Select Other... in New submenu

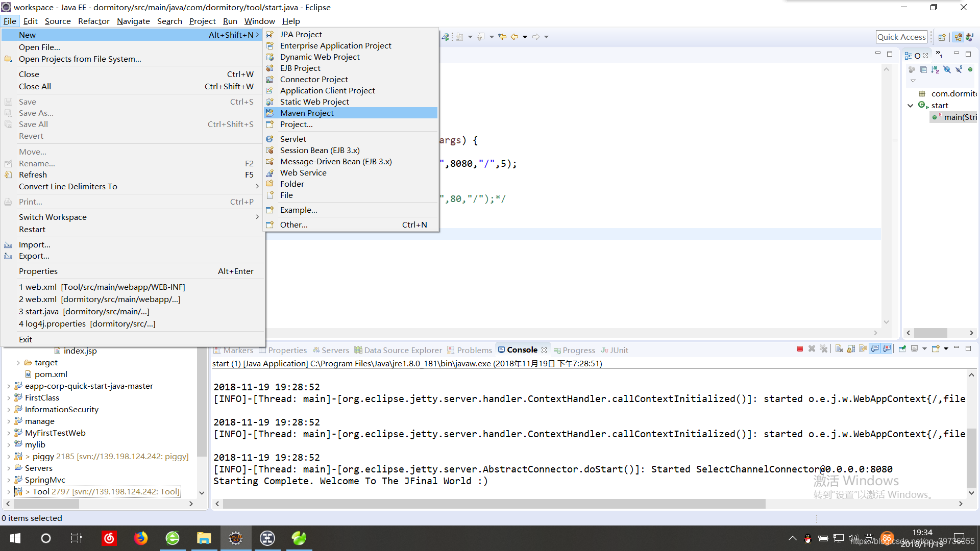[x=351, y=224]
